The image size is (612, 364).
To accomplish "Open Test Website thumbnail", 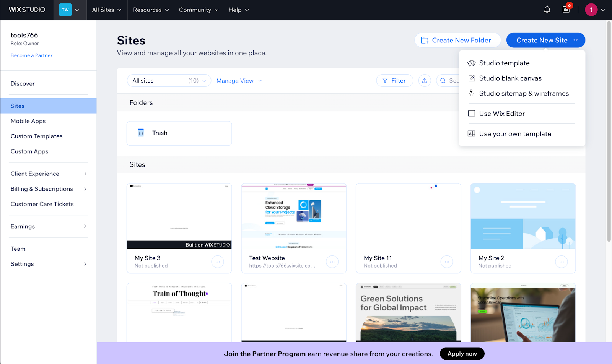I will [x=294, y=216].
